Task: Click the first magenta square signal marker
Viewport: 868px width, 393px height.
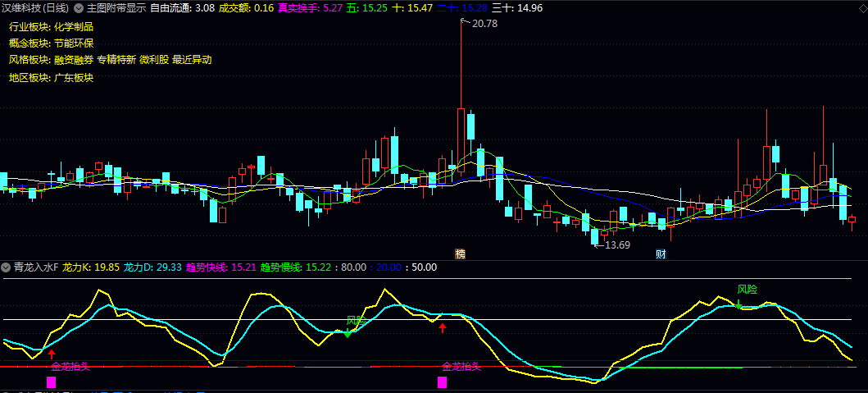Action: [52, 382]
